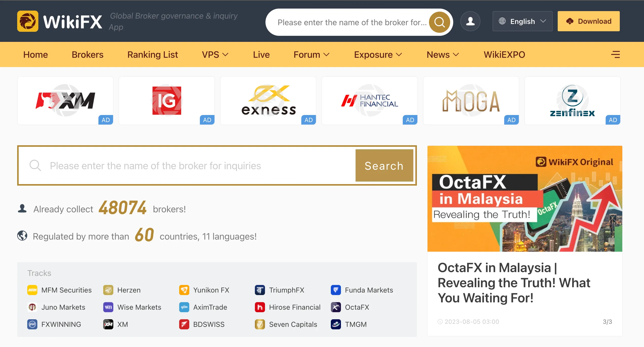Open the Hantec Financial advertisement card
Image resolution: width=644 pixels, height=347 pixels.
(x=370, y=101)
